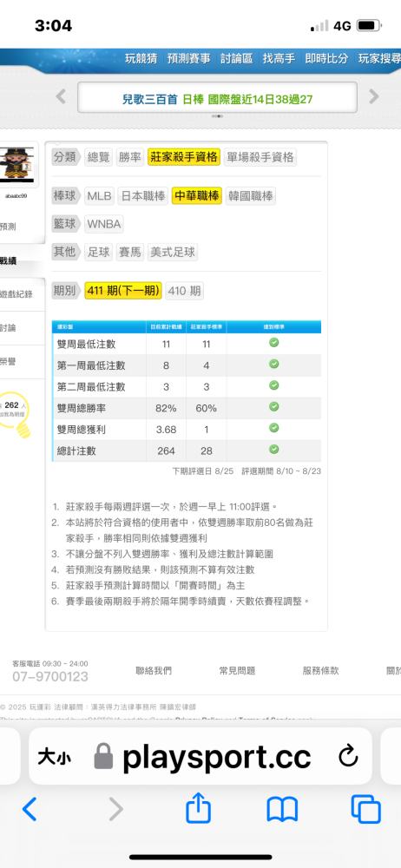Open the Safari share sheet icon
This screenshot has width=401, height=868.
point(198,807)
